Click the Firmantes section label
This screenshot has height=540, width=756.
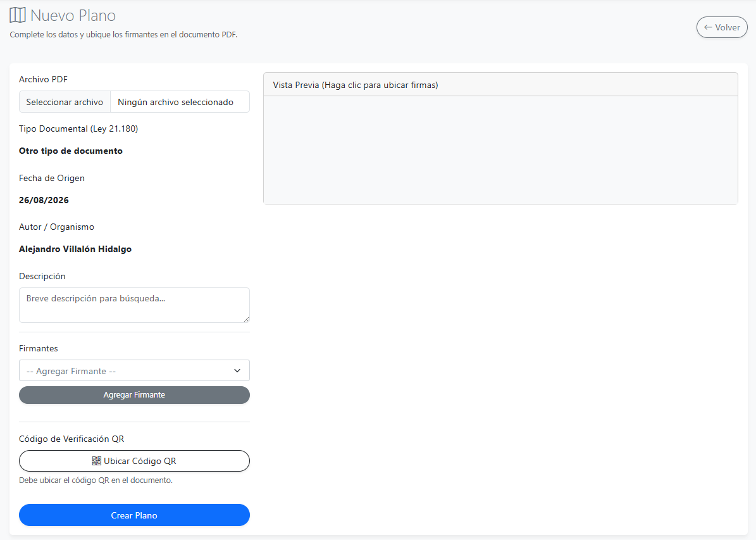38,348
